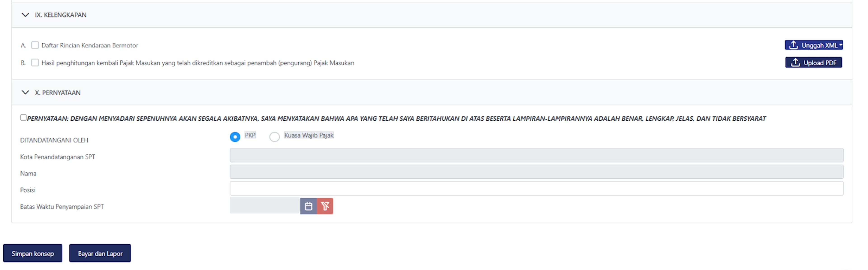Collapse the X. PERNYATAAN section chevron
This screenshot has height=270, width=868.
25,93
